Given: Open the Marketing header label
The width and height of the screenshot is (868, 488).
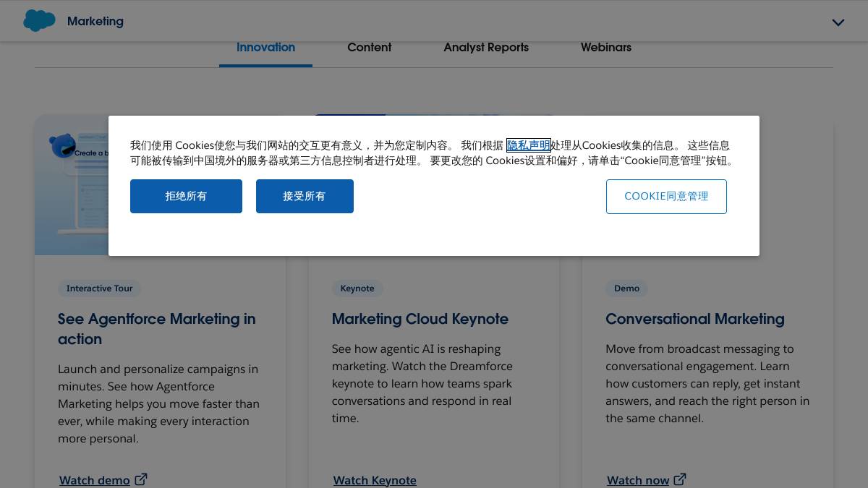Looking at the screenshot, I should pyautogui.click(x=95, y=22).
